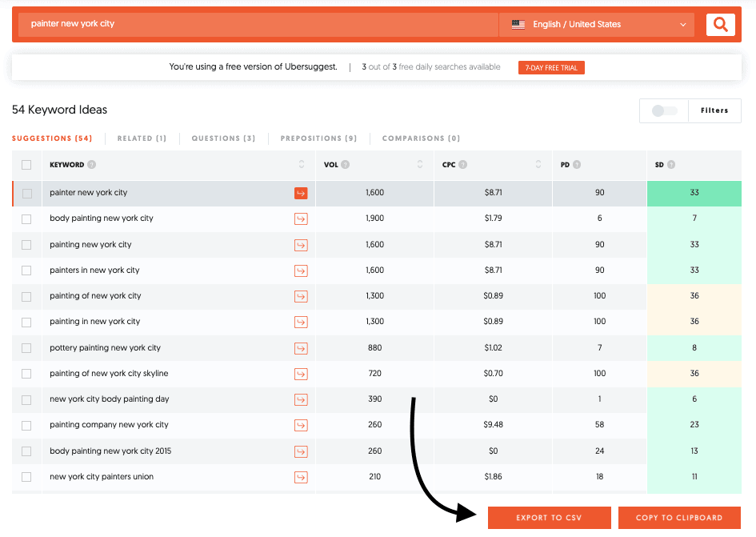756x537 pixels.
Task: Check the box for painting company new york city
Action: click(26, 426)
